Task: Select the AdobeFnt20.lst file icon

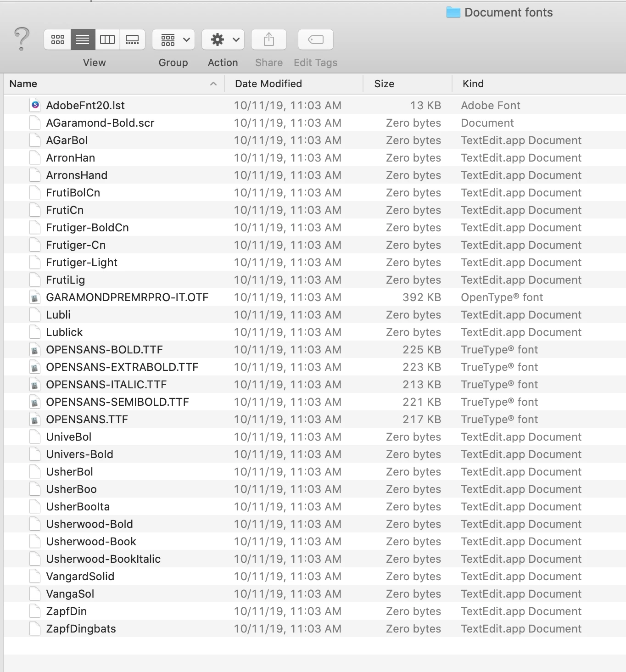Action: (x=35, y=105)
